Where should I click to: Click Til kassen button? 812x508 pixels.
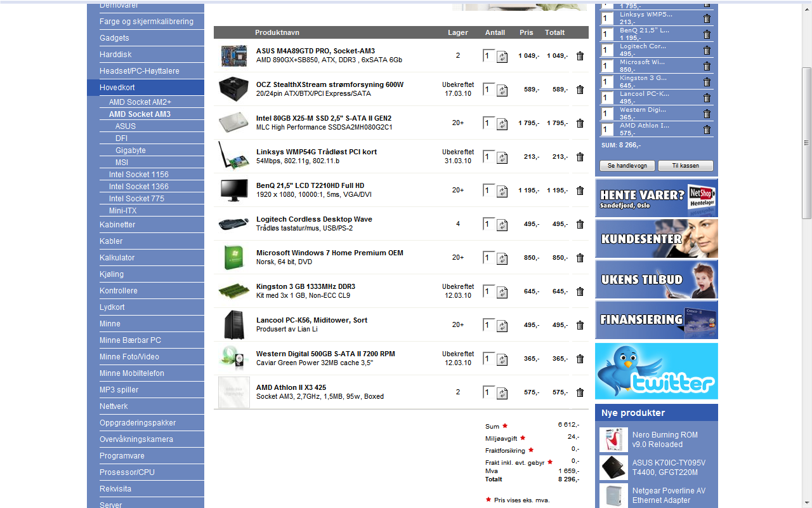pyautogui.click(x=686, y=166)
